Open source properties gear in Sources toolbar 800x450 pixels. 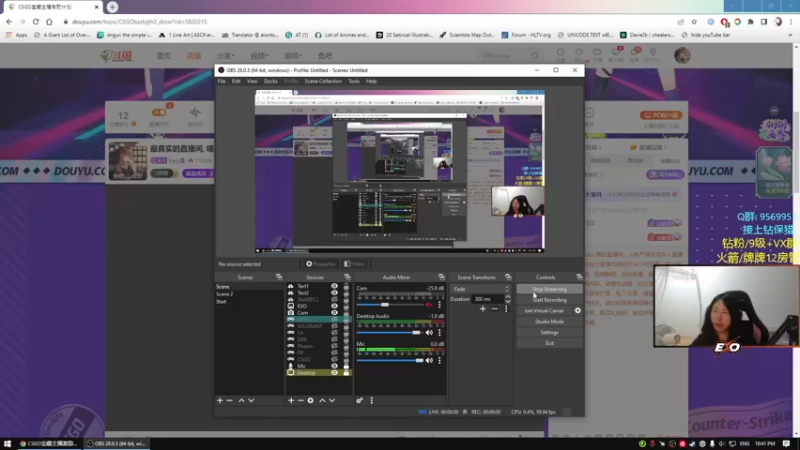pos(310,401)
